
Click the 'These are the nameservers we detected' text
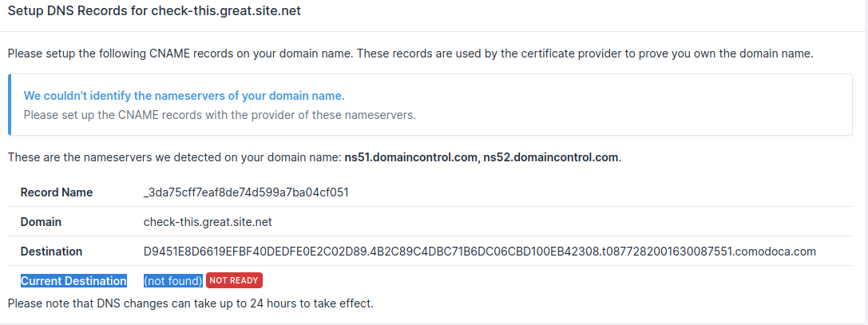[174, 157]
